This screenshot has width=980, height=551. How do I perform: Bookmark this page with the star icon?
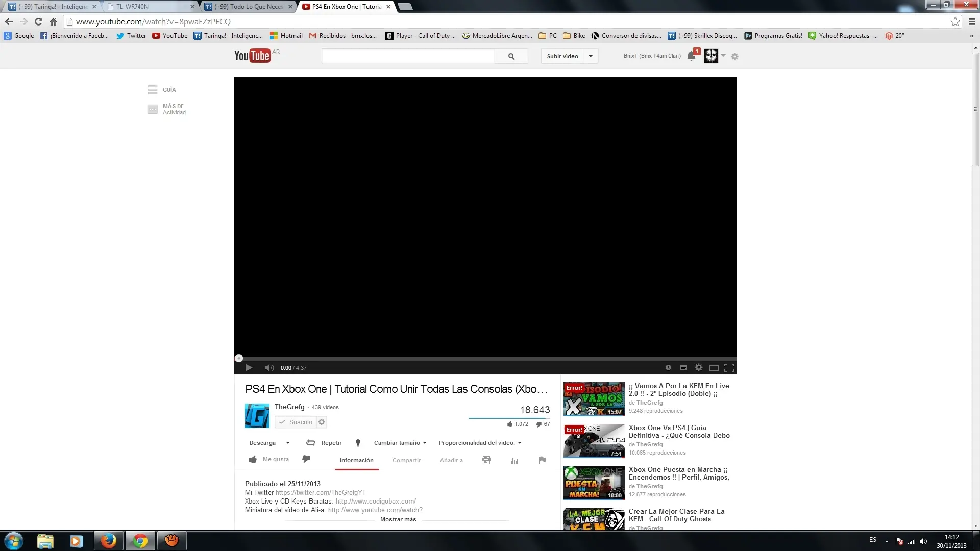click(x=955, y=21)
